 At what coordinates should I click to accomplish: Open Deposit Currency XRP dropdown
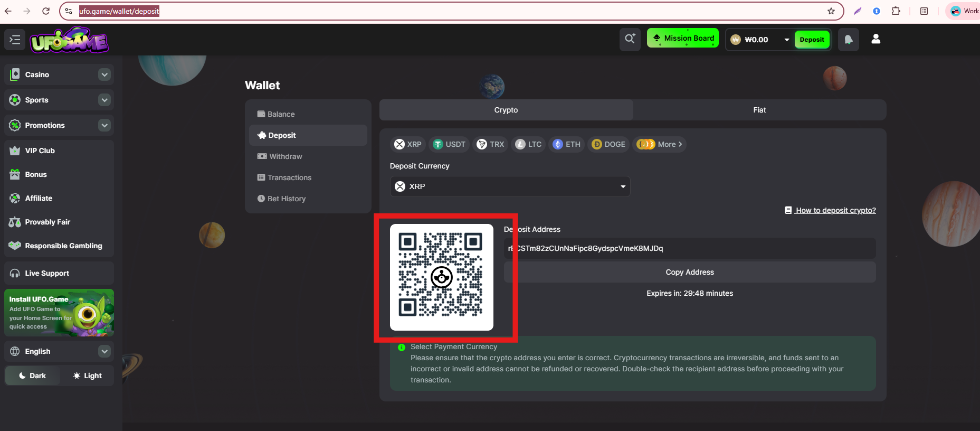(510, 186)
